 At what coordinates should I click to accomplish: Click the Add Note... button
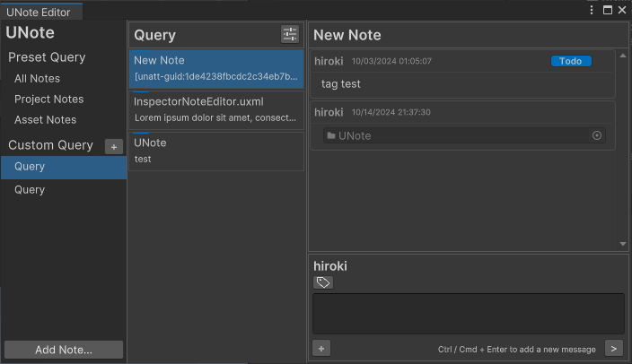tap(64, 350)
